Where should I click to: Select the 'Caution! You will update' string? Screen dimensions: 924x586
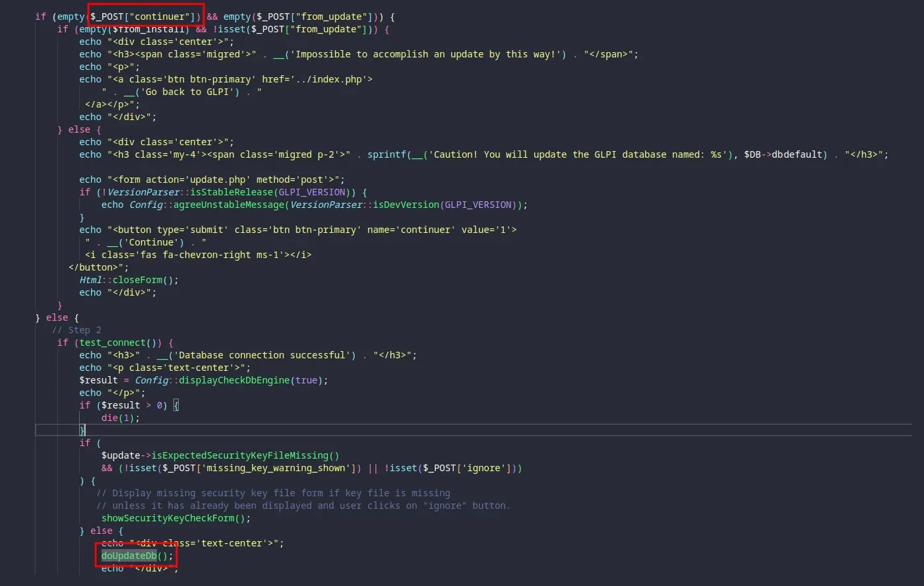[577, 154]
